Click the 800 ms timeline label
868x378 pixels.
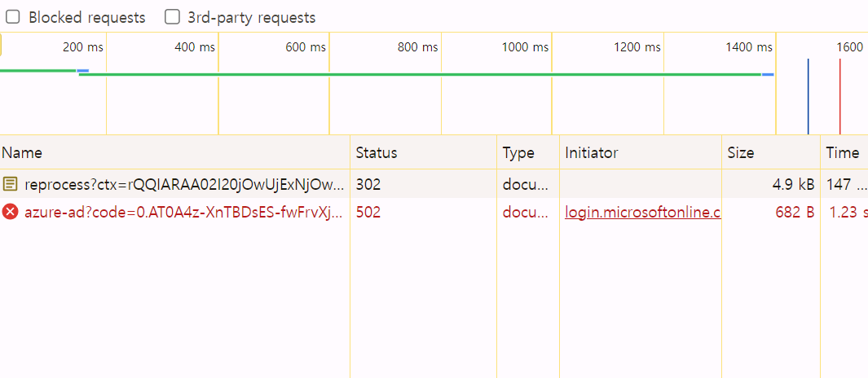pyautogui.click(x=417, y=47)
